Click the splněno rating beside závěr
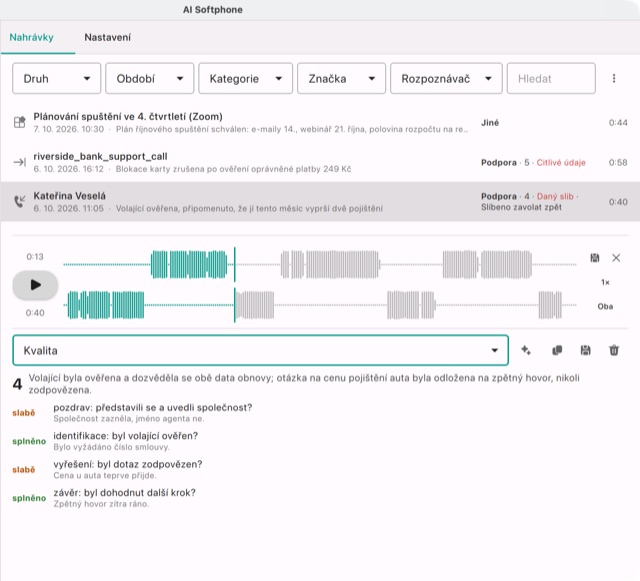Screen dimensions: 640x581 pos(29,498)
